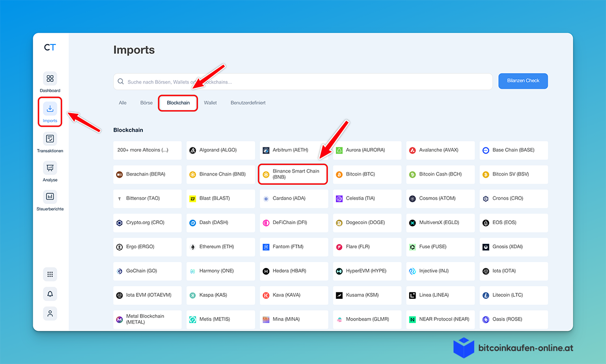Choose Metal Blockchain (METAL)
Viewport: 606px width, 364px height.
tap(147, 320)
